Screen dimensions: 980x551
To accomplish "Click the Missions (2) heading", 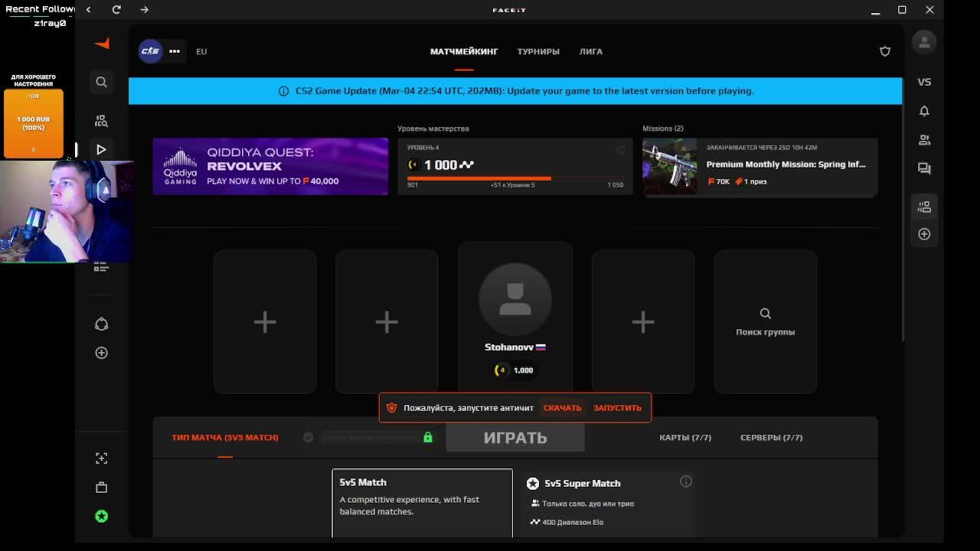I will (x=663, y=129).
